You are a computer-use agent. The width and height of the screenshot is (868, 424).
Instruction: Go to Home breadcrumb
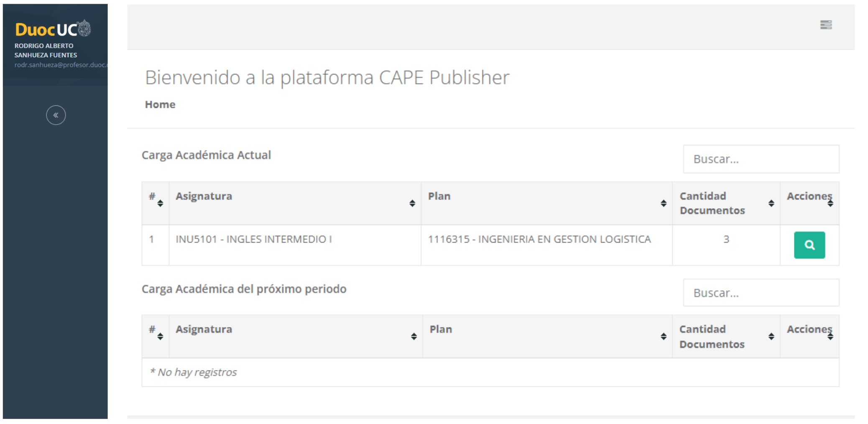pos(160,105)
